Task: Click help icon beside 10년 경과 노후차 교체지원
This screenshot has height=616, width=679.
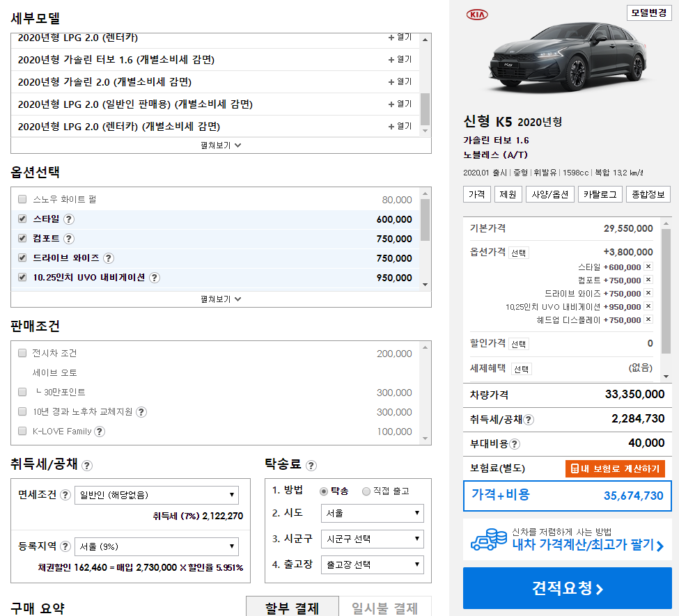Action: (141, 411)
